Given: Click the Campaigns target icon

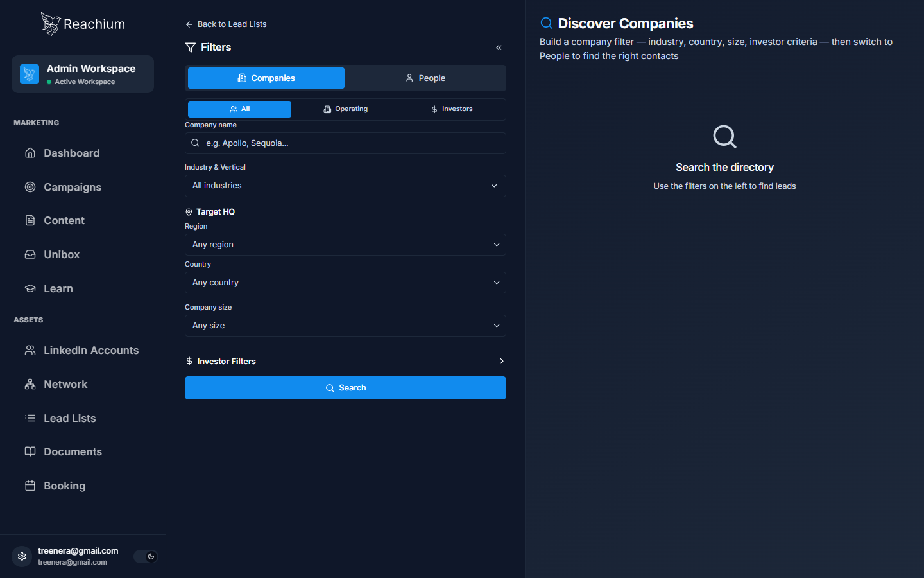Looking at the screenshot, I should coord(30,187).
